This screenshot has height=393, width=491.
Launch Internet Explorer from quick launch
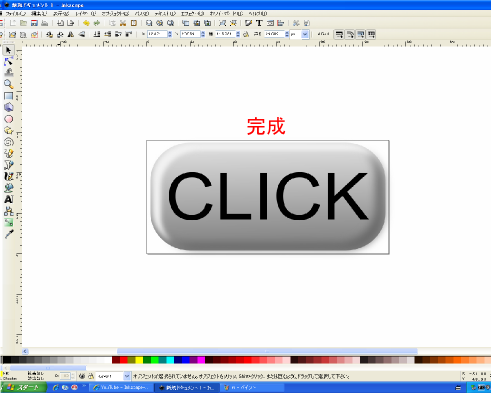(x=56, y=387)
